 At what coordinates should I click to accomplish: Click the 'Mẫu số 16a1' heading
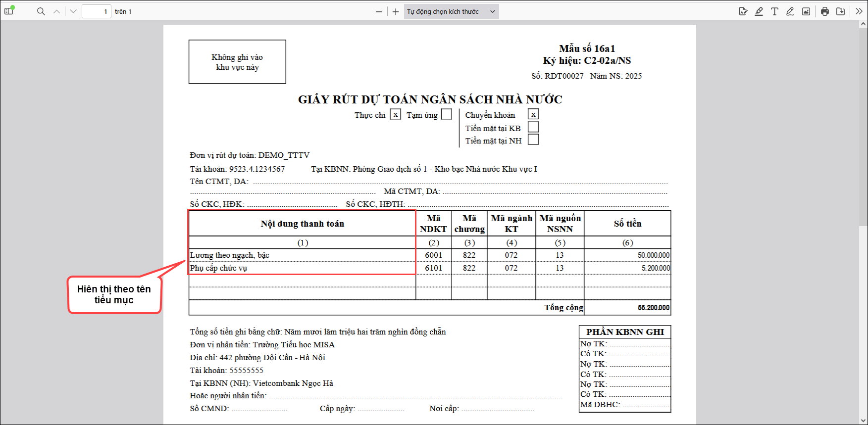[x=587, y=48]
